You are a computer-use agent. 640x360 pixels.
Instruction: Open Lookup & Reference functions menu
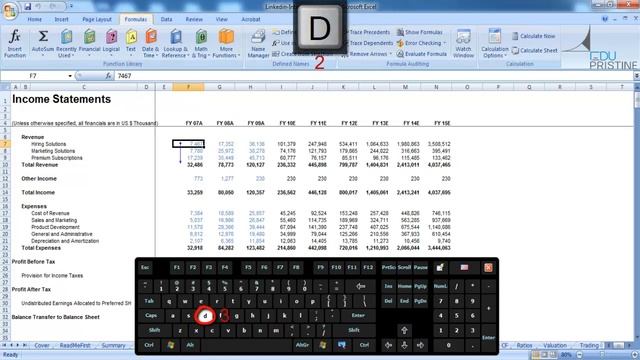coord(175,43)
